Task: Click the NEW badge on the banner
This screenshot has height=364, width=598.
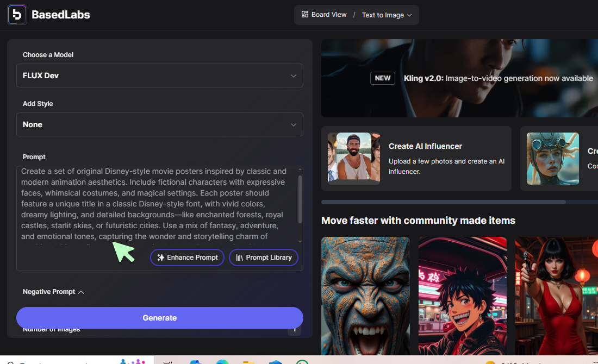Action: (383, 78)
